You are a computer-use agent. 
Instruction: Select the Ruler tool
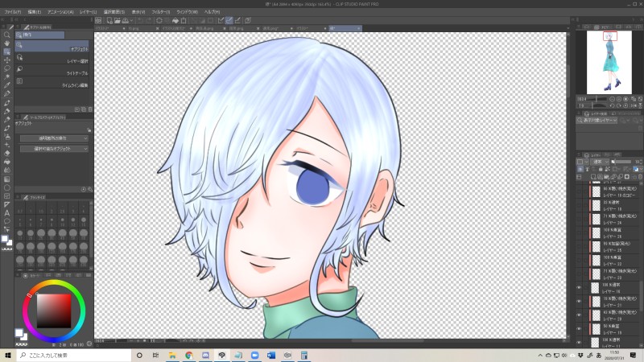click(x=7, y=204)
